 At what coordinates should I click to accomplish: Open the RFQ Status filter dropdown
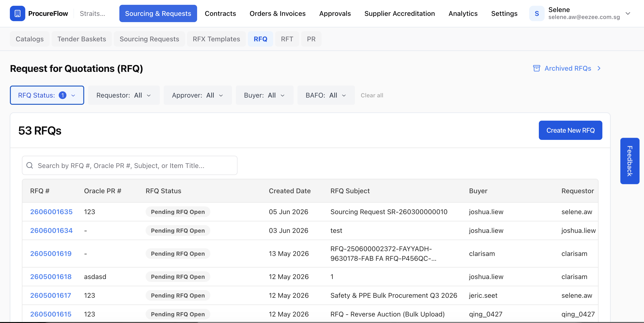click(47, 95)
